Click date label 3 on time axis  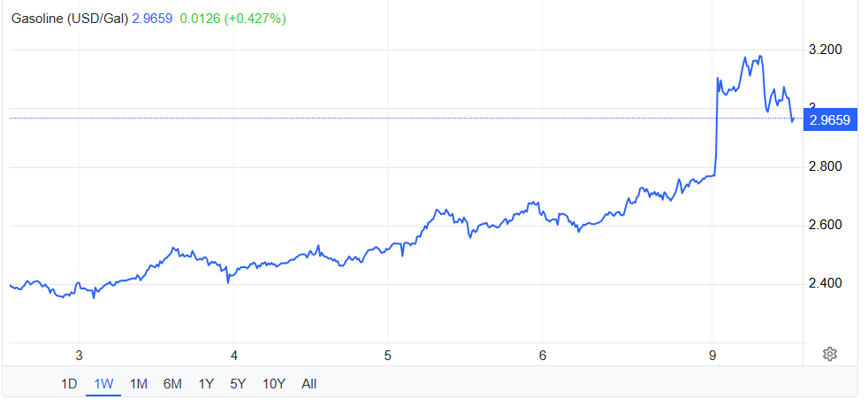pyautogui.click(x=79, y=355)
